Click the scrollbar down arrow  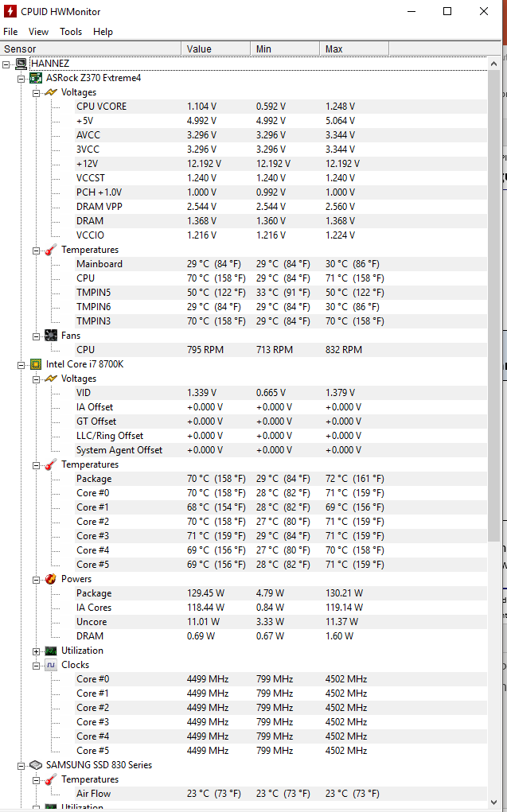coord(493,802)
